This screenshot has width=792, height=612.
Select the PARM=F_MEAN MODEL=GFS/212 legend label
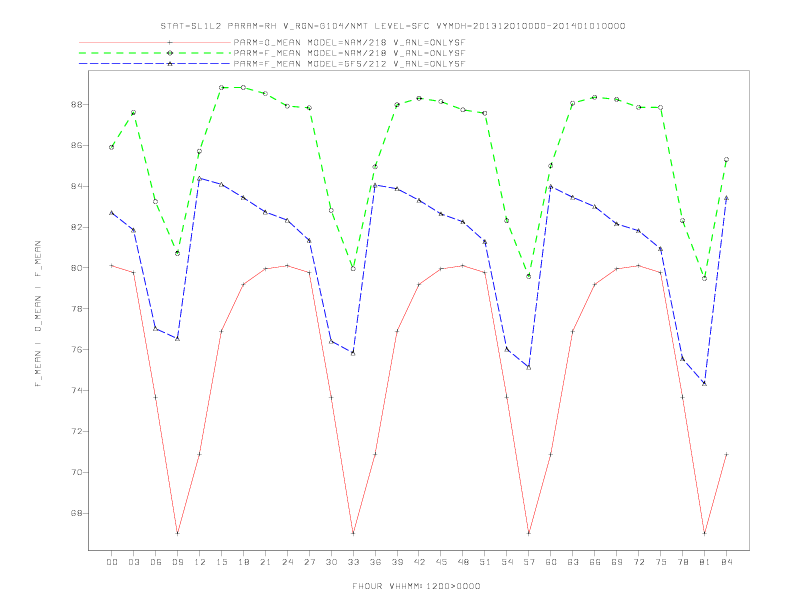pos(349,64)
